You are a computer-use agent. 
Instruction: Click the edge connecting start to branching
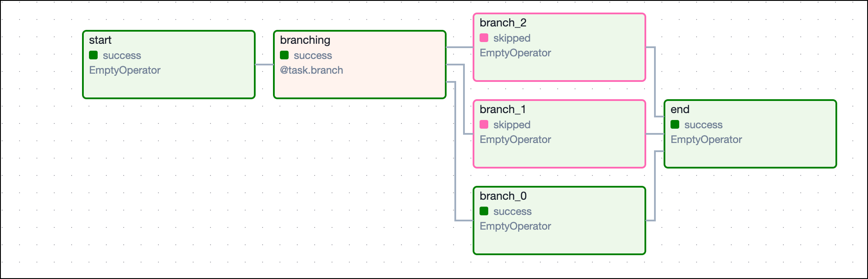click(x=264, y=65)
